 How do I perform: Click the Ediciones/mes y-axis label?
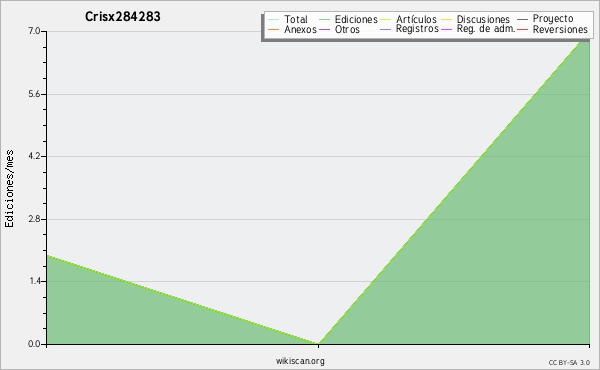[x=9, y=188]
